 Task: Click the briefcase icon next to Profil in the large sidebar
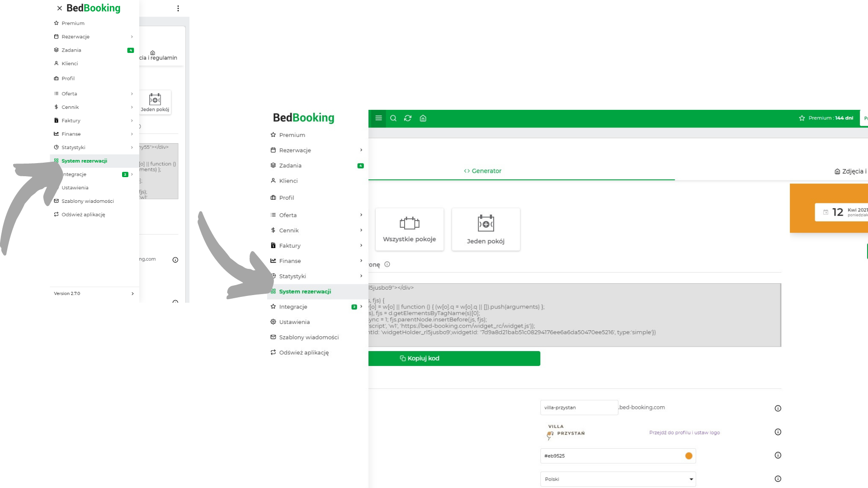pyautogui.click(x=273, y=197)
